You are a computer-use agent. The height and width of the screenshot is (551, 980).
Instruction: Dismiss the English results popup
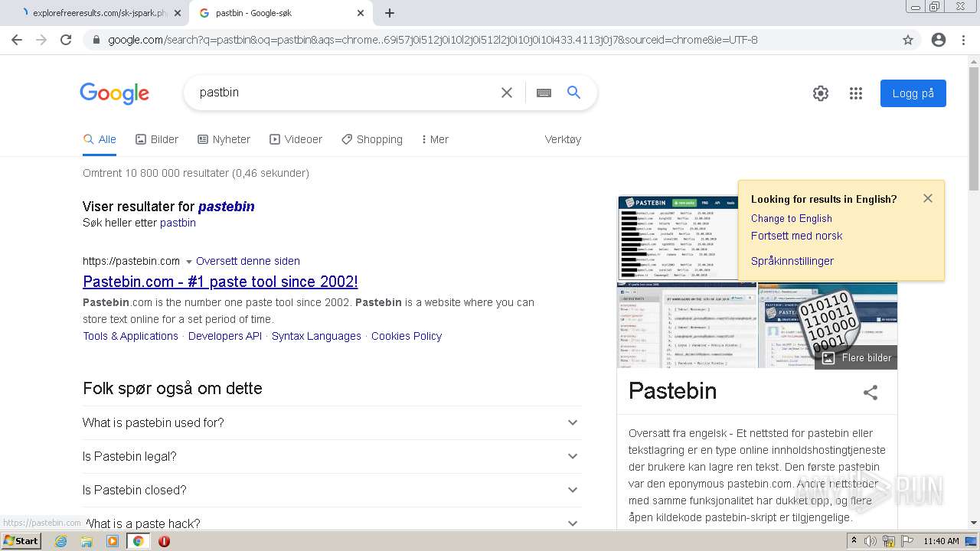point(928,198)
